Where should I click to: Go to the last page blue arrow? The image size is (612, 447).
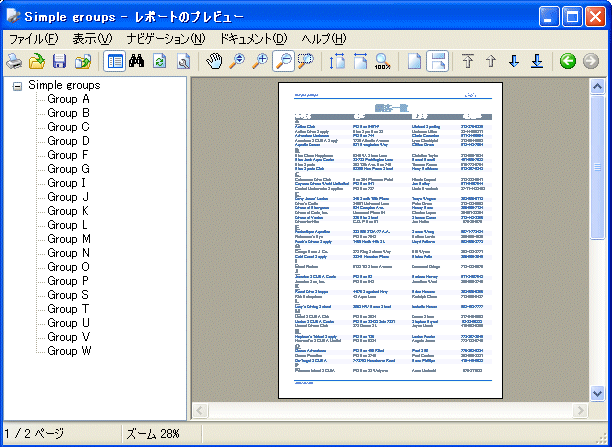tap(537, 61)
